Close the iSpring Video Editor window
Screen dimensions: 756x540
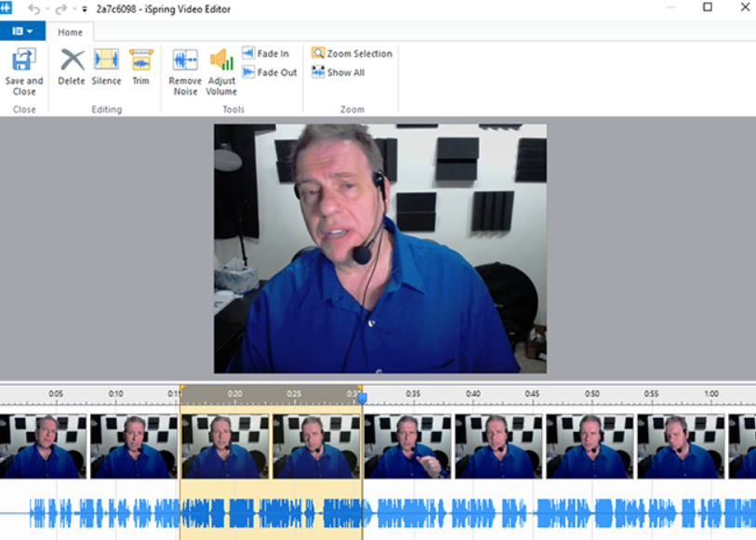pyautogui.click(x=745, y=7)
